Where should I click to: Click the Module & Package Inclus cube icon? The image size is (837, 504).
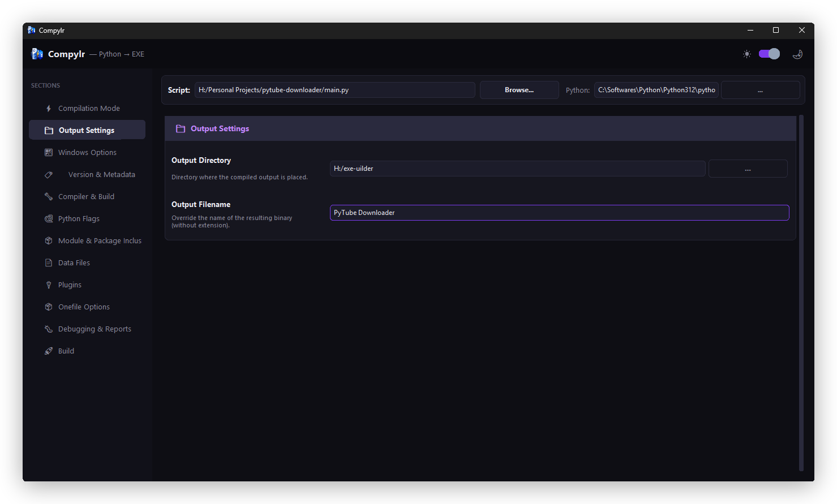pos(49,241)
